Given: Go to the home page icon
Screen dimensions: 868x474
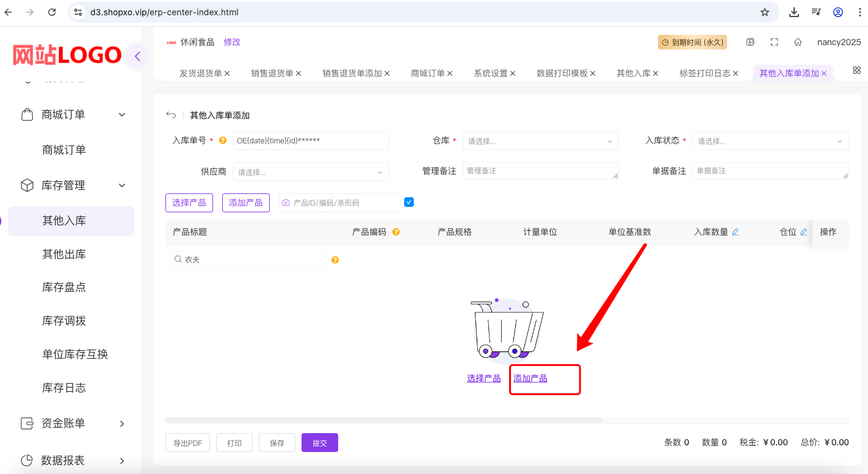Looking at the screenshot, I should tap(798, 42).
